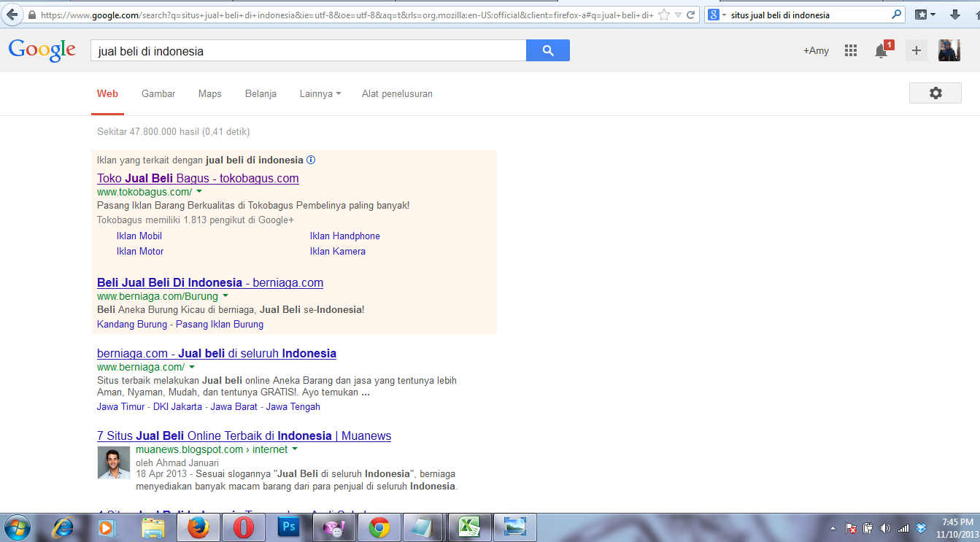This screenshot has width=980, height=542.
Task: Open the Iklan Mobil sitelink
Action: pyautogui.click(x=139, y=236)
